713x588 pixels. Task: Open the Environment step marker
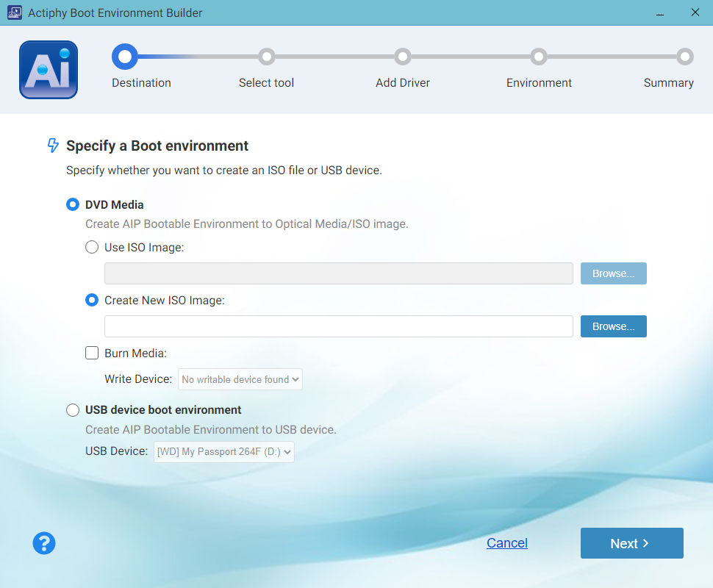pyautogui.click(x=539, y=57)
